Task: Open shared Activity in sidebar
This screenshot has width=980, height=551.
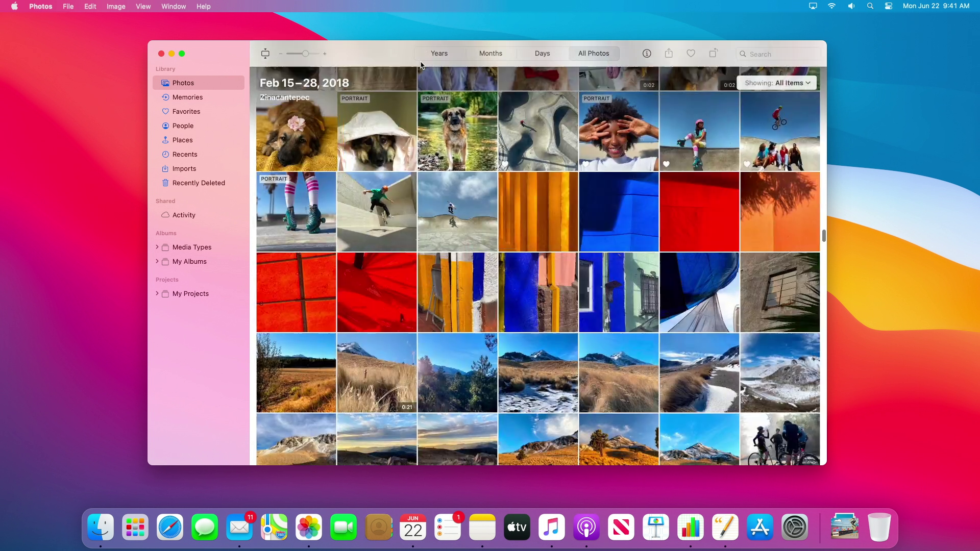Action: point(199,215)
